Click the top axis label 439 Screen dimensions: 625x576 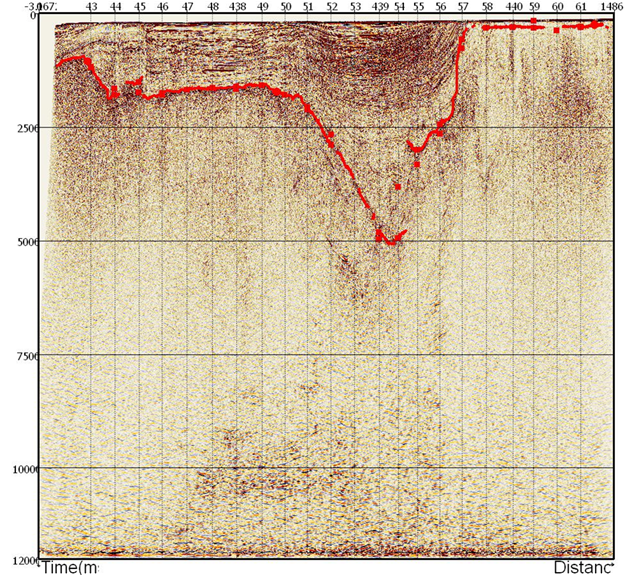coord(379,7)
